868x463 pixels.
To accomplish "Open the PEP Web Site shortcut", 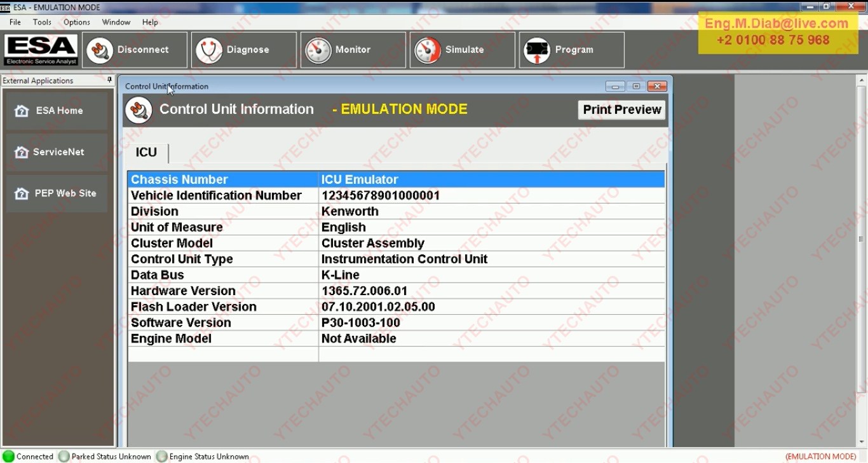I will pos(56,193).
